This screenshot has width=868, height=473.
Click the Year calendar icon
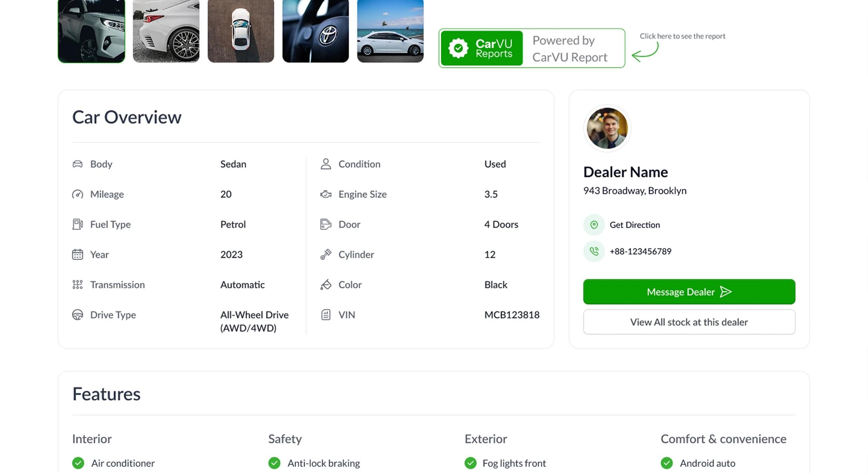77,254
